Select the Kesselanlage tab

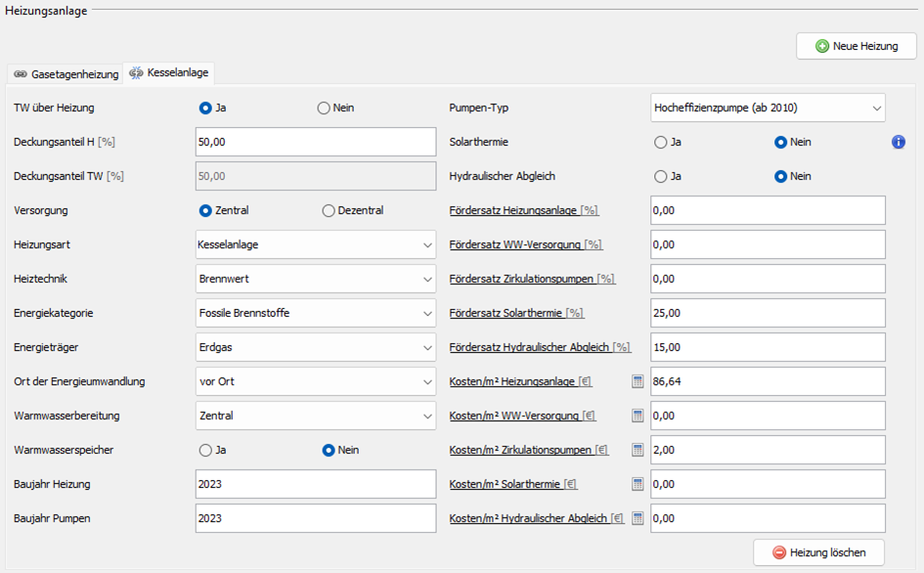168,73
